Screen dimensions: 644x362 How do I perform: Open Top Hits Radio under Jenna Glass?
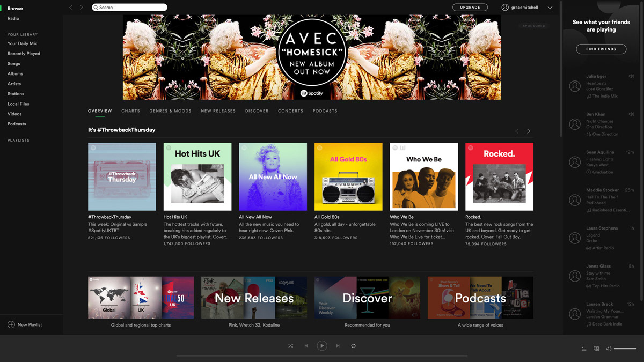[607, 286]
